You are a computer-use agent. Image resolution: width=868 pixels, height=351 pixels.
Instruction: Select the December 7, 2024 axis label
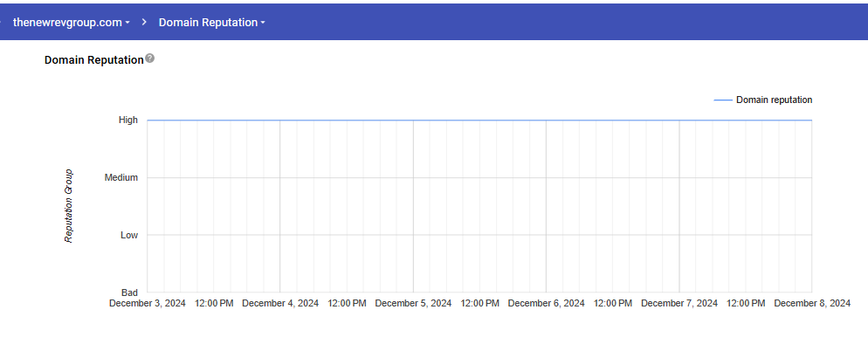[x=679, y=304]
